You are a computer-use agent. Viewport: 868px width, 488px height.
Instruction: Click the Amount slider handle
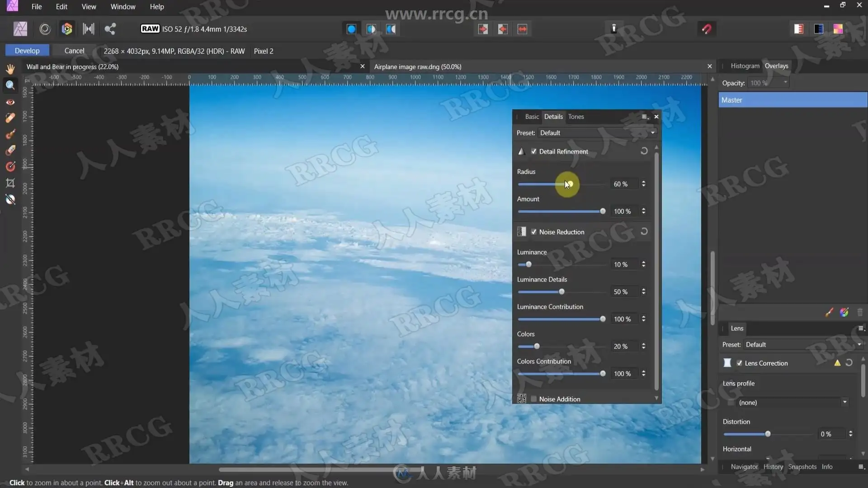tap(603, 211)
